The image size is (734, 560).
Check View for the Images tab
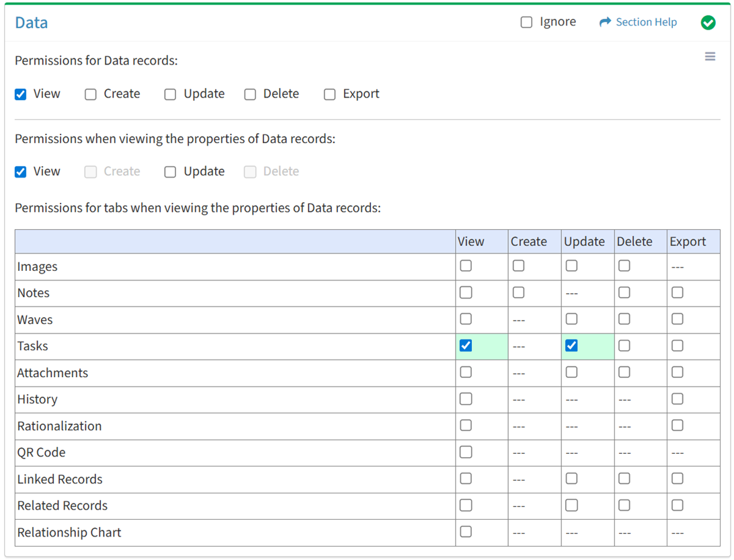[466, 266]
